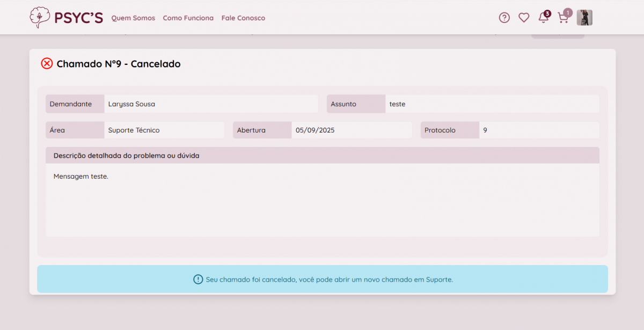The width and height of the screenshot is (644, 330).
Task: Click the red cancelled status icon
Action: coord(47,64)
